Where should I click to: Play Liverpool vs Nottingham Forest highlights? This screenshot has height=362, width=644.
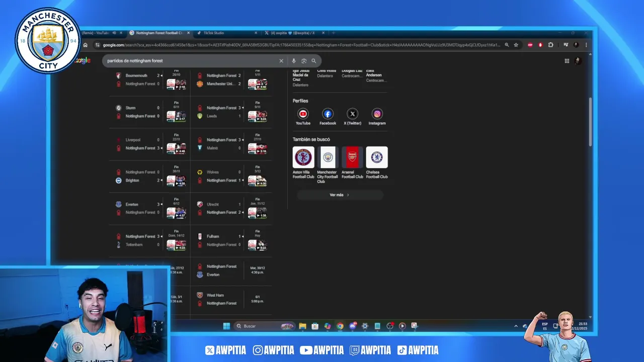pos(177,148)
